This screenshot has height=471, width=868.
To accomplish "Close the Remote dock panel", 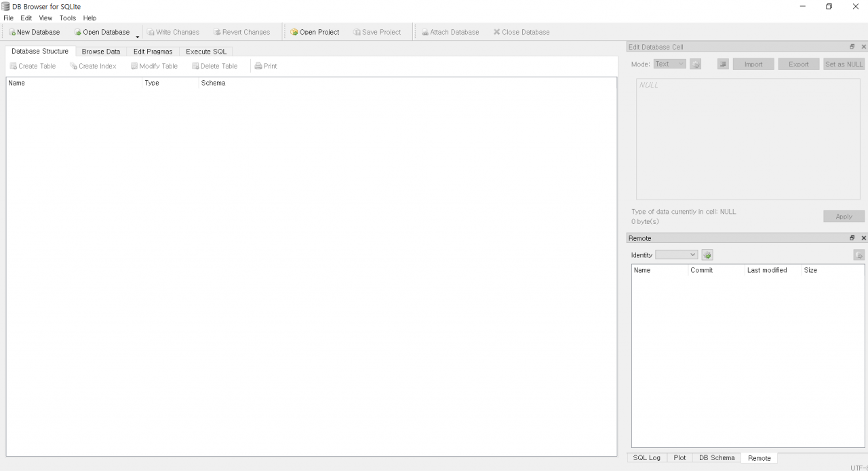I will point(863,238).
